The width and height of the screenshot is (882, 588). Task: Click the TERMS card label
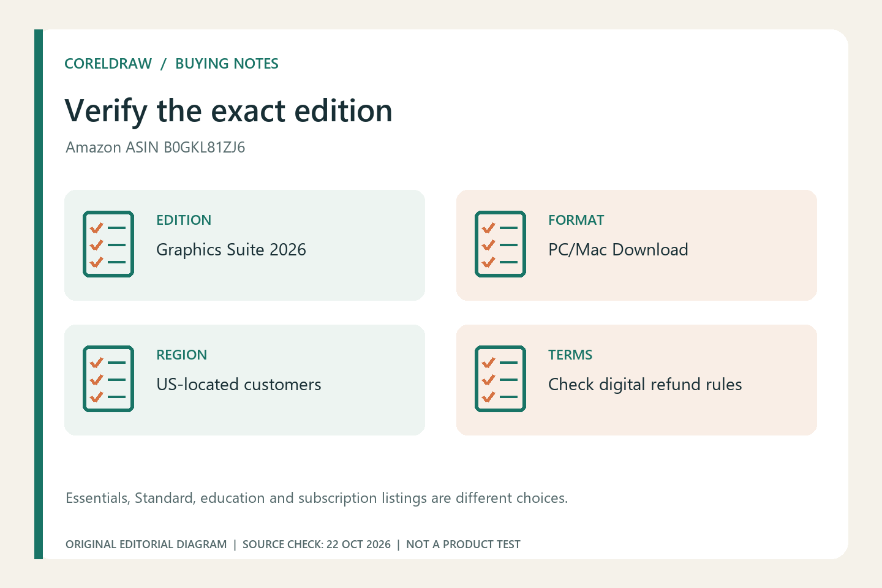point(570,355)
